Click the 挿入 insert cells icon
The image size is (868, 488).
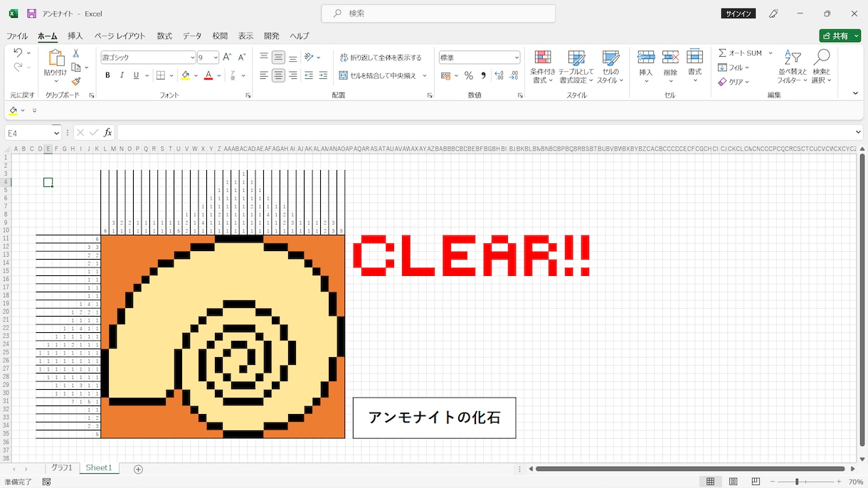point(646,58)
